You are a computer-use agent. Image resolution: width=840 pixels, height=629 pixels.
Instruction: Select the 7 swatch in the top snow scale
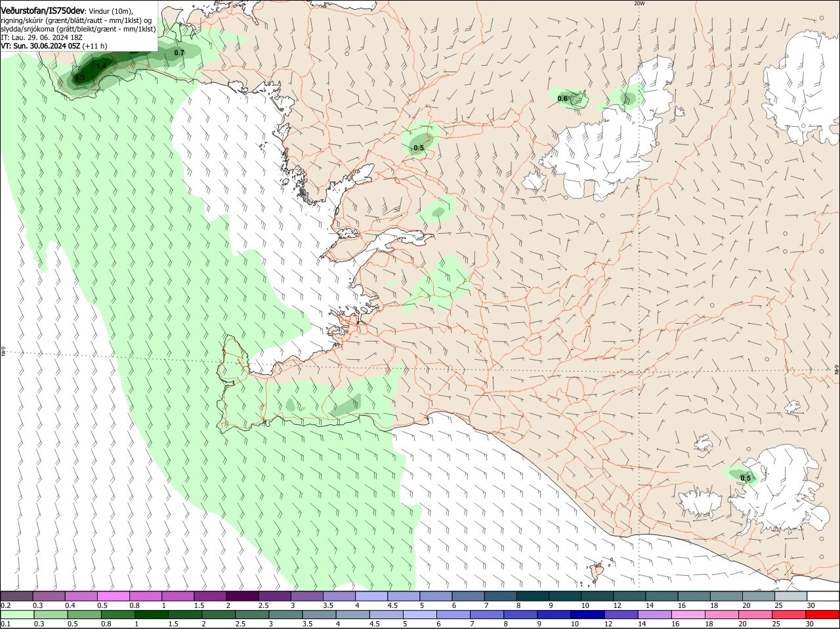[x=500, y=596]
